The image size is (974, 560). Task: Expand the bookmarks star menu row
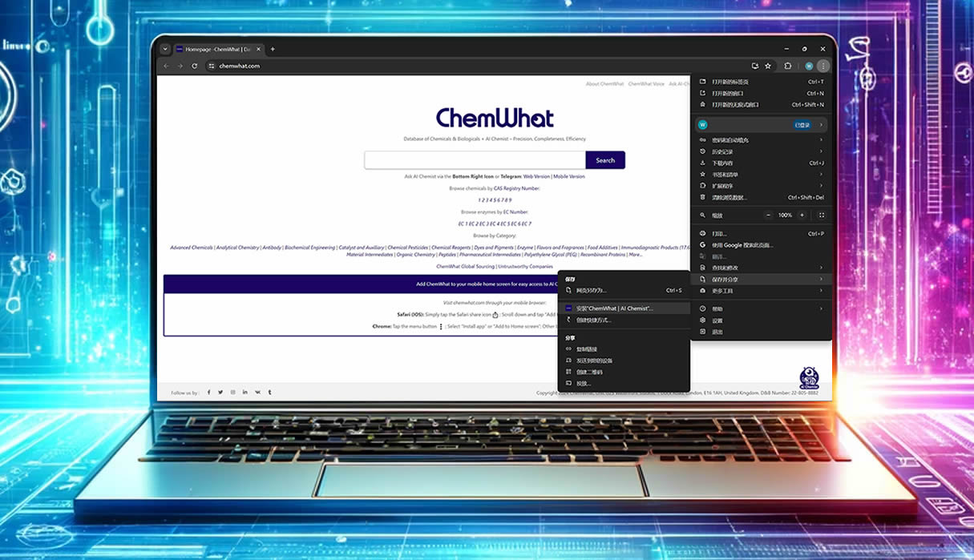(762, 175)
